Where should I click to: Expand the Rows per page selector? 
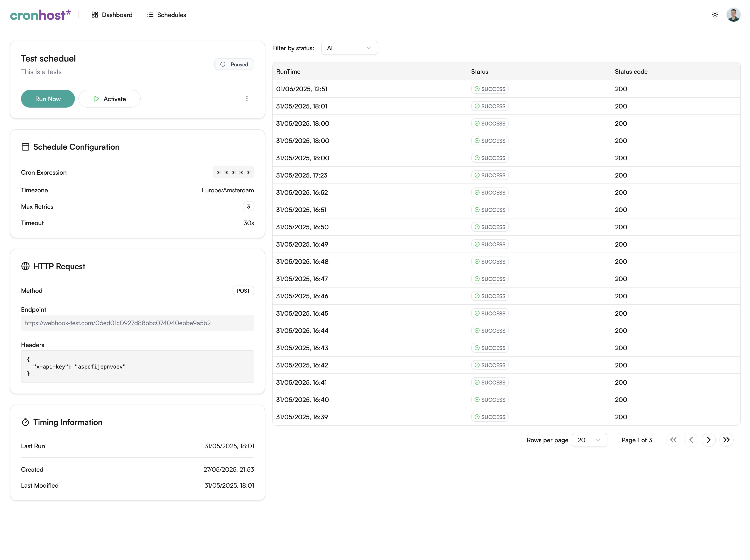tap(589, 440)
